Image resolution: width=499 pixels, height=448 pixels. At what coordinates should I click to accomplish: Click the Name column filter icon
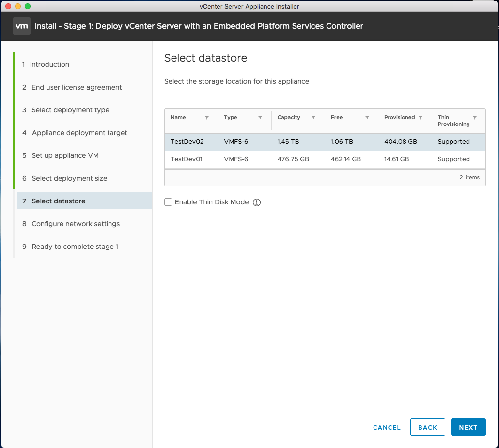click(207, 118)
